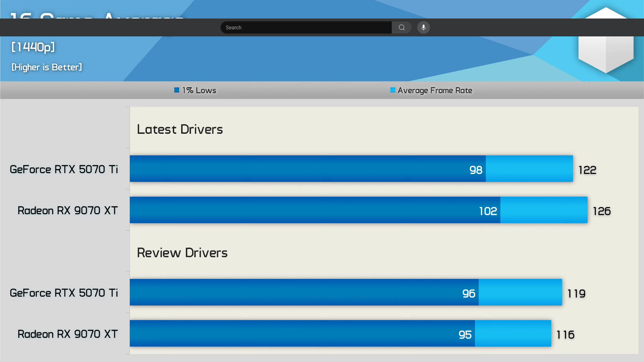The width and height of the screenshot is (644, 362).
Task: Click the search magnifier button
Action: click(x=402, y=27)
